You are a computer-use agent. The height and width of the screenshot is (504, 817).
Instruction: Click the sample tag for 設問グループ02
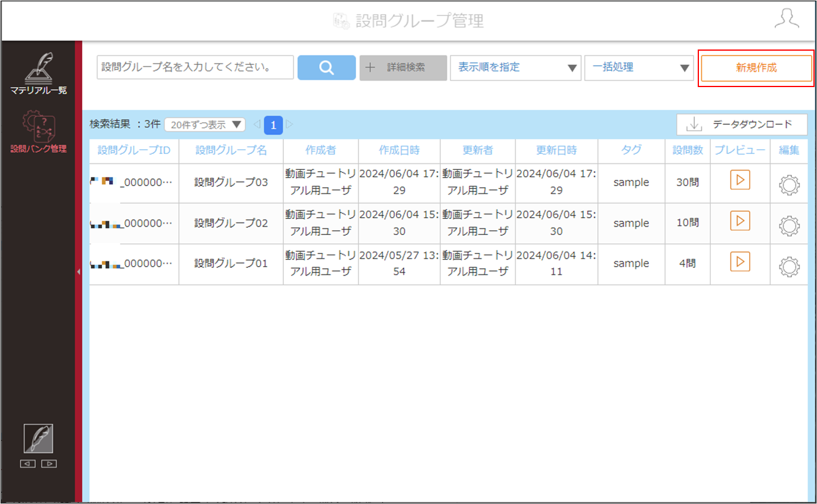pyautogui.click(x=632, y=223)
